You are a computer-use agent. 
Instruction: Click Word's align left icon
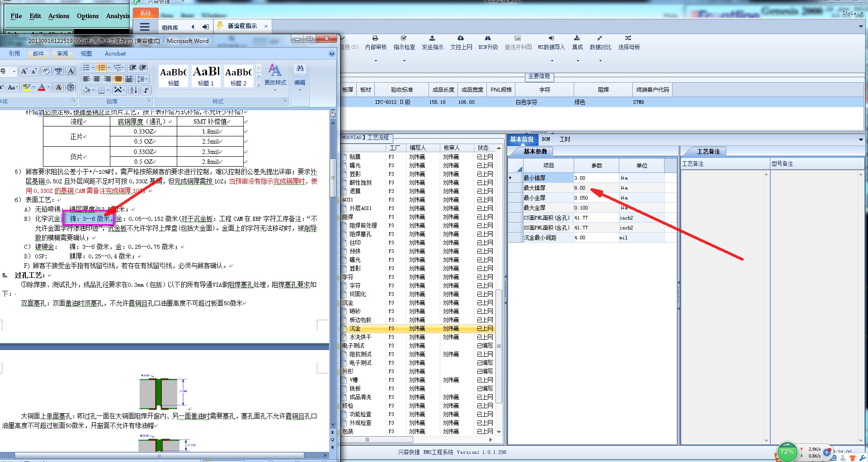pos(86,79)
